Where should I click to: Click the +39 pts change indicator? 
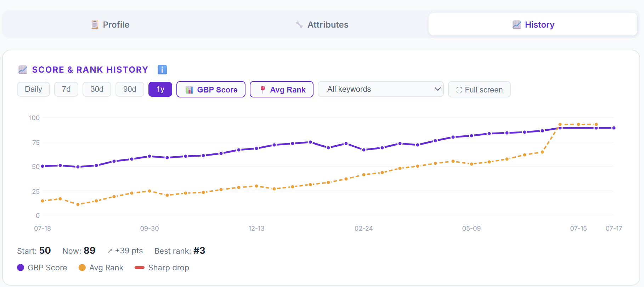coord(125,251)
